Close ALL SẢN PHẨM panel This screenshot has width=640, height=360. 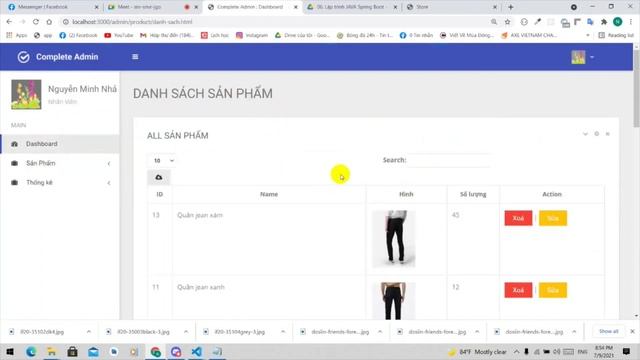pos(608,134)
